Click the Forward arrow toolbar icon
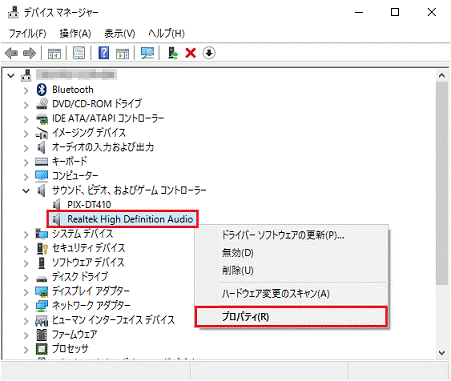This screenshot has width=451, height=381. 29,53
